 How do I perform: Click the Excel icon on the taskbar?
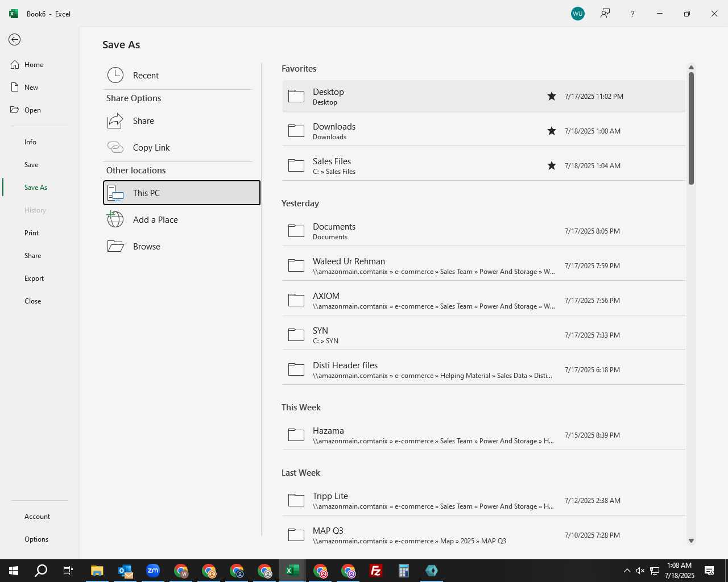point(292,571)
